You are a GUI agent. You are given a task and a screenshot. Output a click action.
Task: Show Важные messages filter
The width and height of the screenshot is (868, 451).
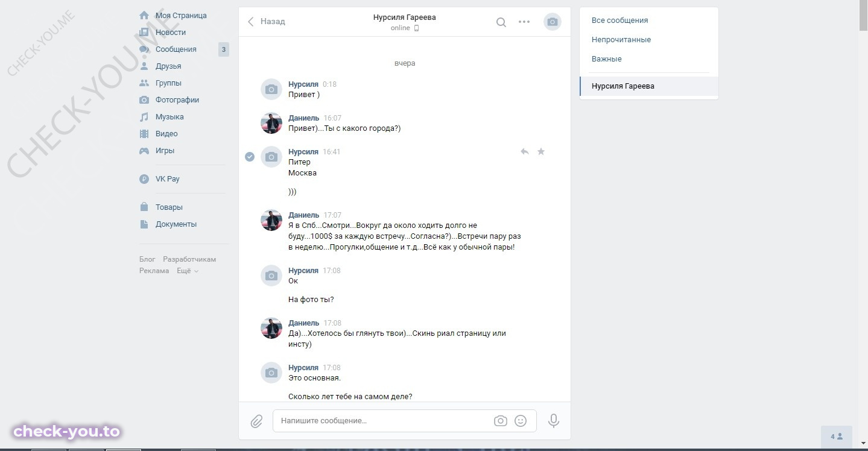(x=606, y=58)
